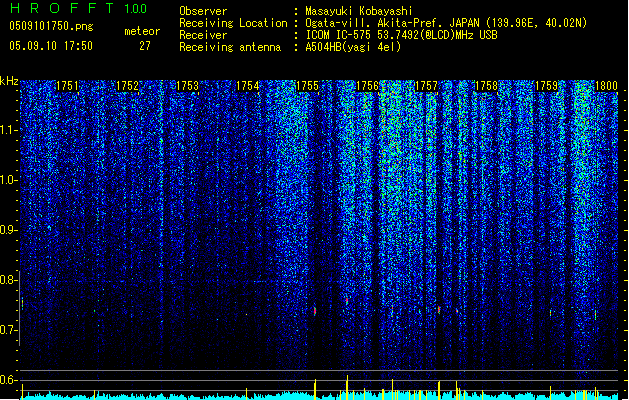Click the Receiving Location label
Screen dimensions: 629x400
233,23
